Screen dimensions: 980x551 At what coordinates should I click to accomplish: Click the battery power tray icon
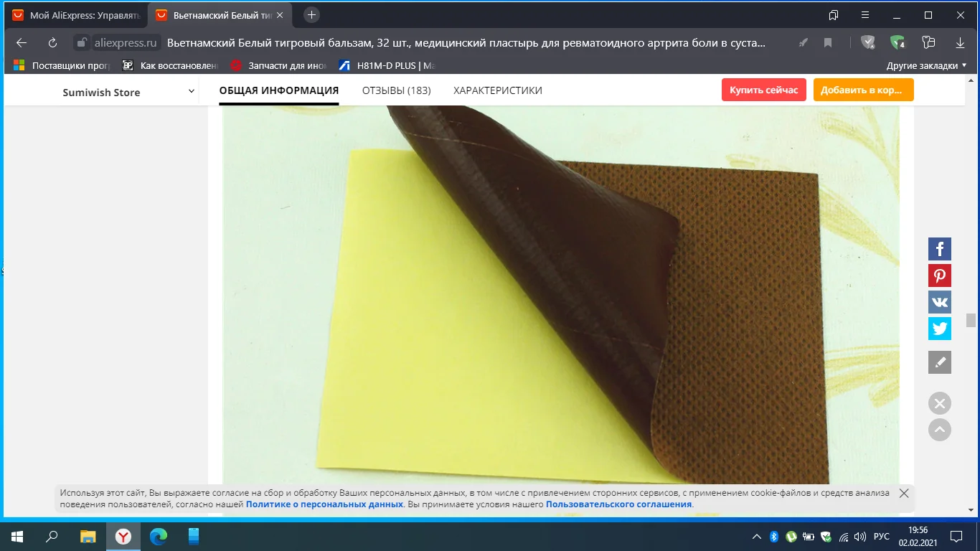point(809,537)
